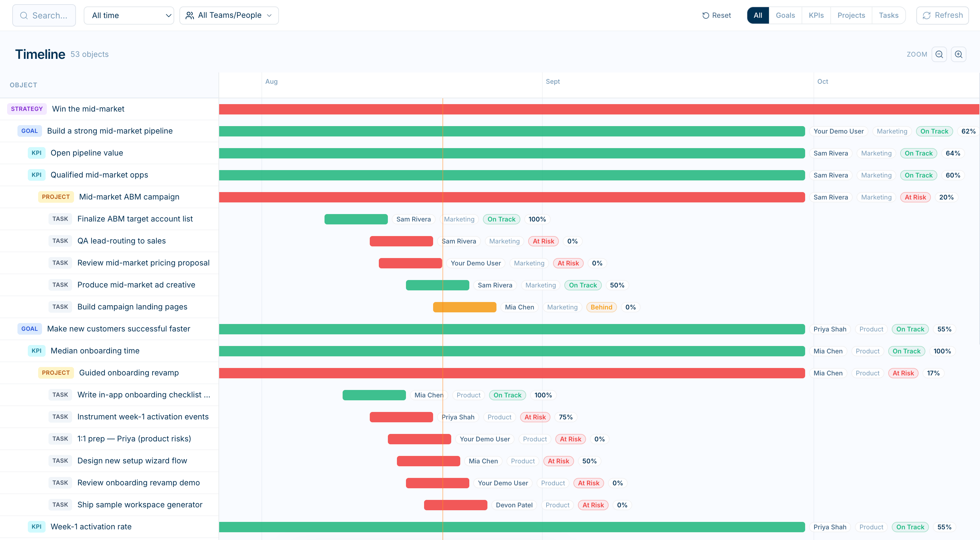Focus the Search input field
This screenshot has height=540, width=980.
(44, 16)
